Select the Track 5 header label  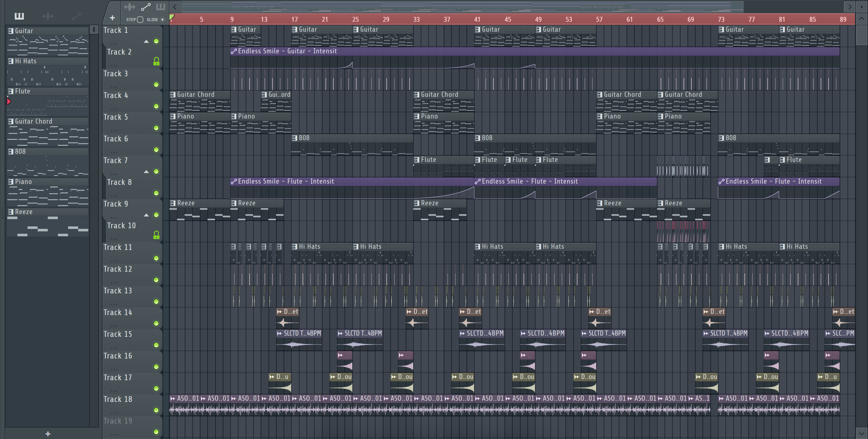click(x=115, y=117)
